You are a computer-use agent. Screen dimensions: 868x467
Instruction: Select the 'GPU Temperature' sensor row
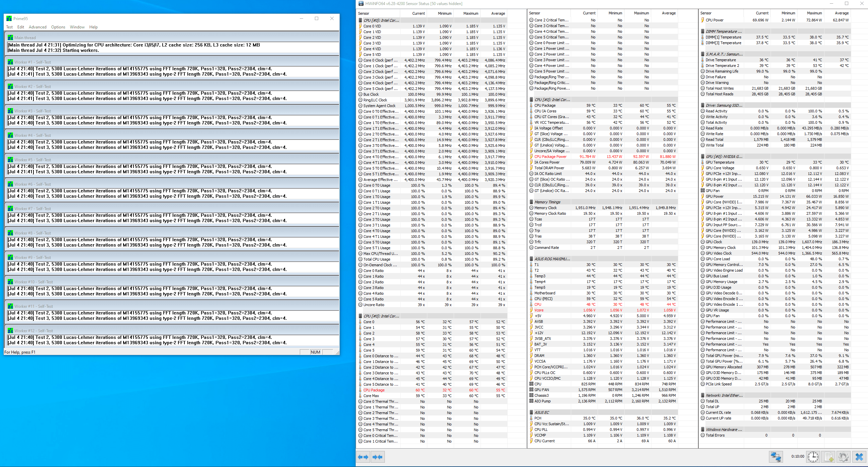[775, 162]
